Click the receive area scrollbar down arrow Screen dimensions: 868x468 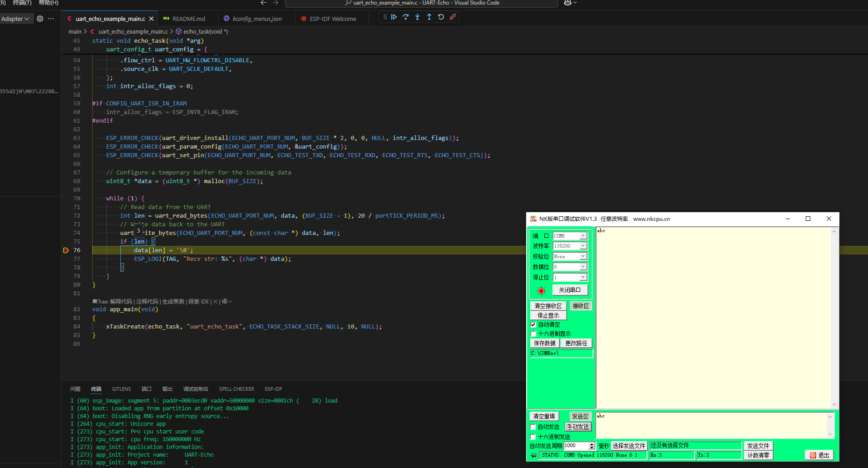(x=834, y=404)
